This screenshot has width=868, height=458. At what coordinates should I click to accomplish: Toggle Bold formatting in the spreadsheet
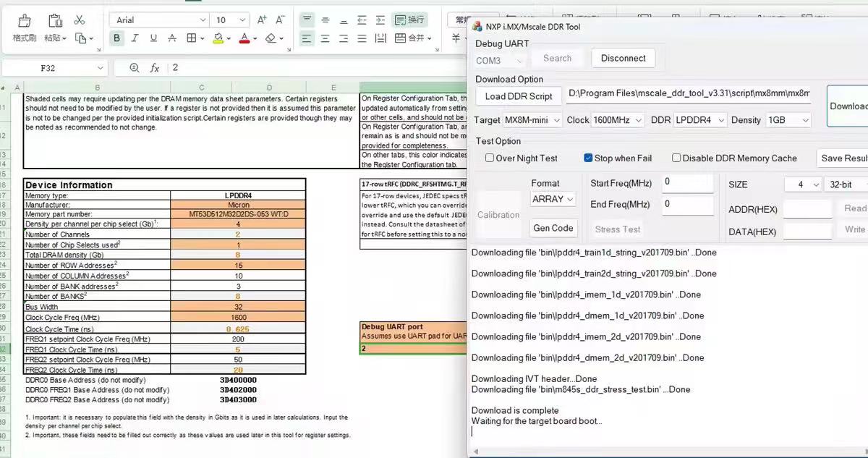(117, 38)
